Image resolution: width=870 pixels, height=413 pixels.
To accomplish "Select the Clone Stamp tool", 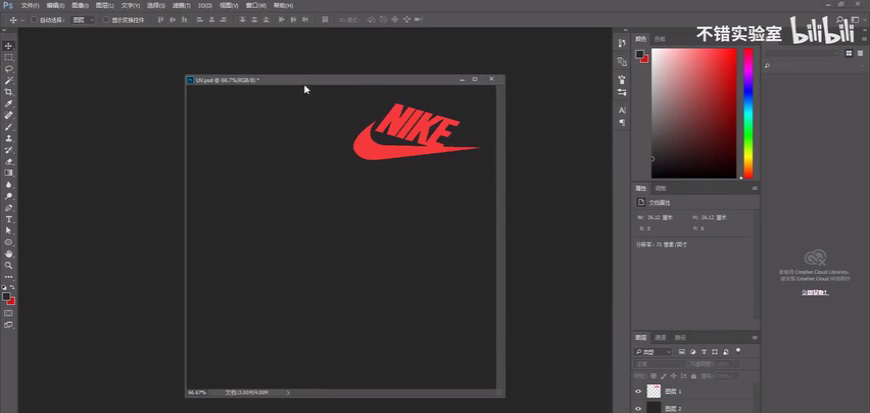I will 9,139.
